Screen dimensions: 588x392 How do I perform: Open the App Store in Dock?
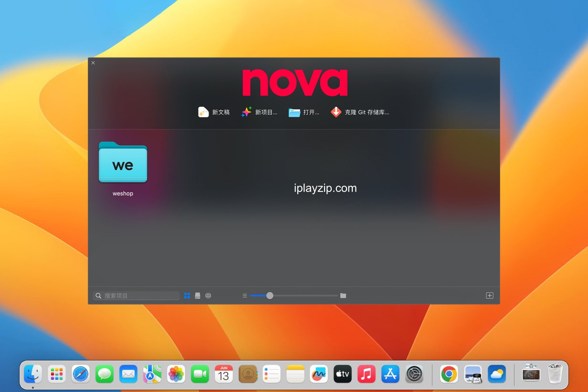[390, 374]
